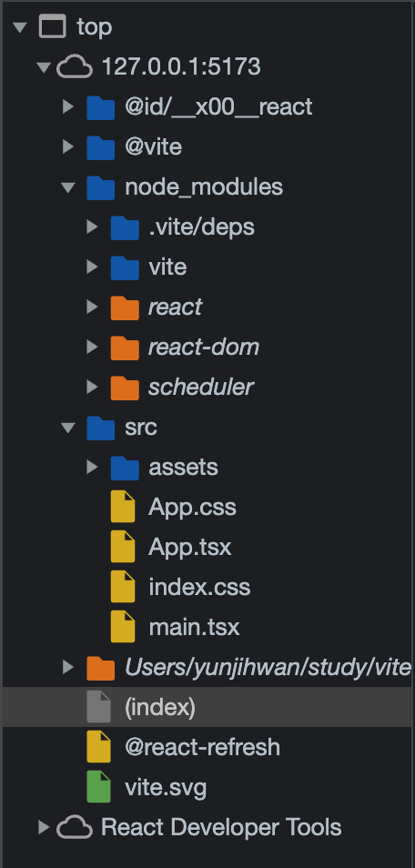Expand the vite folder under node_modules

point(92,267)
